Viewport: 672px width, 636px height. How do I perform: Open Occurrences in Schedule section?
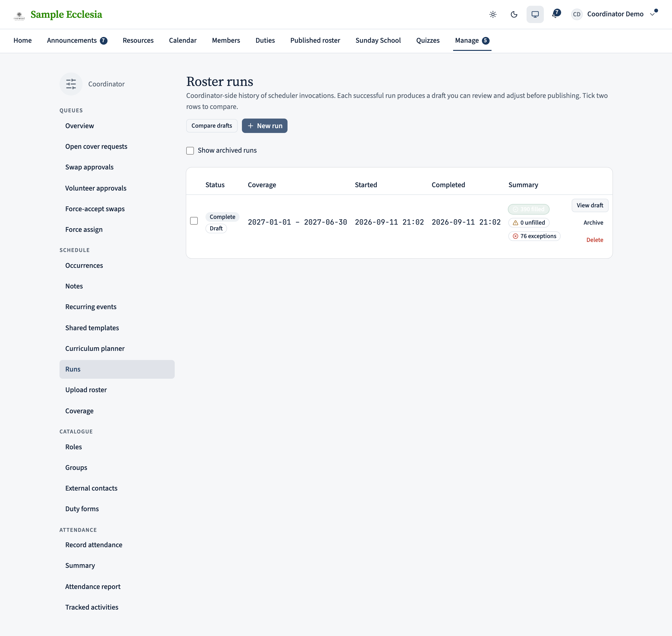[117, 265]
